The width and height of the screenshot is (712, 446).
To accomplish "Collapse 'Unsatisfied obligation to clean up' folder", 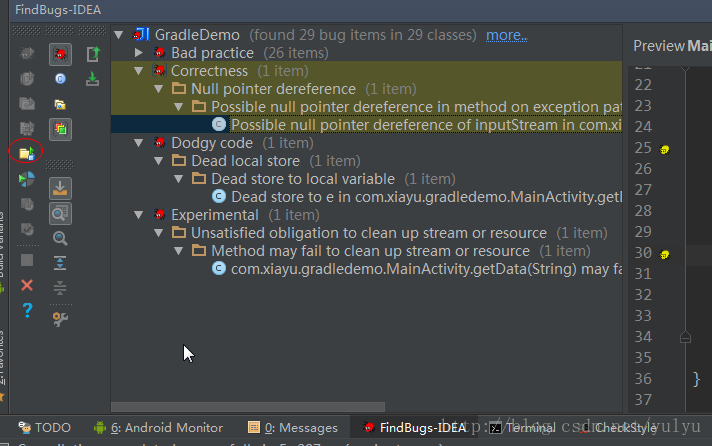I will coord(158,233).
